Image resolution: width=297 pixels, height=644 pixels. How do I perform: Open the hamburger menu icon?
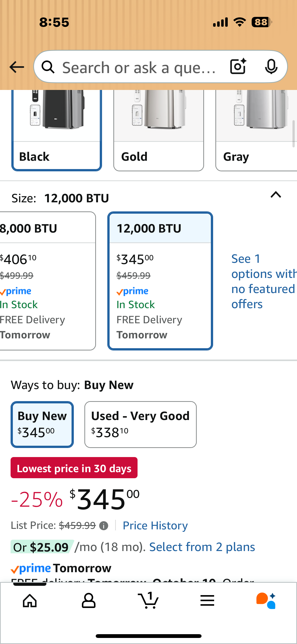[207, 601]
